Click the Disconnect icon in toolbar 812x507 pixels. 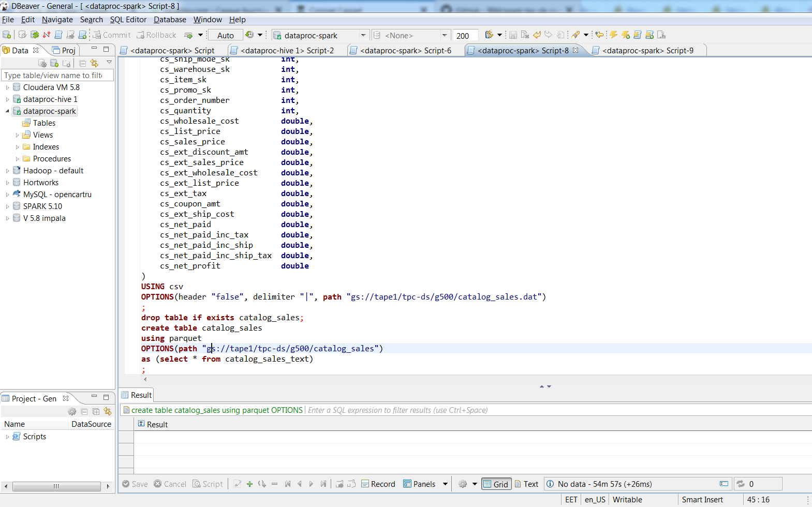point(47,35)
